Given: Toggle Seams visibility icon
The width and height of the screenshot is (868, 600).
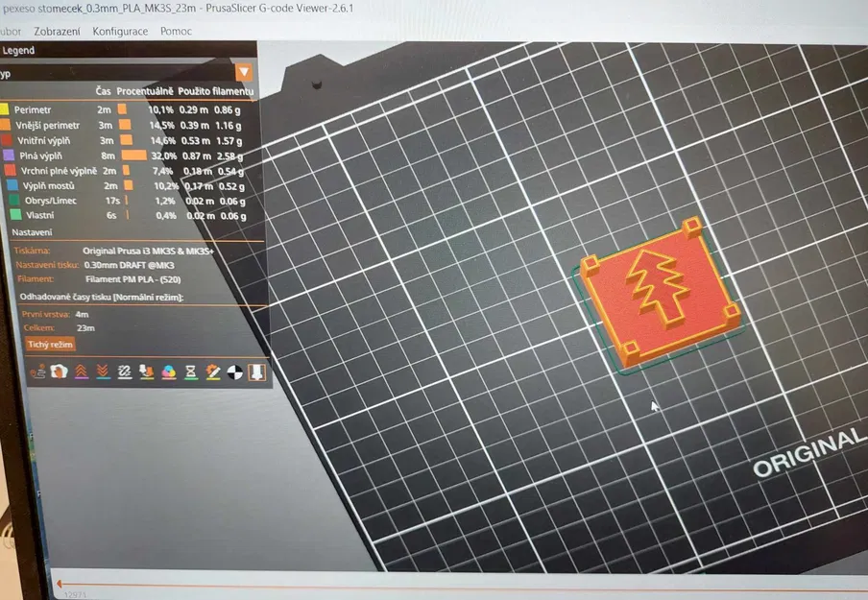Looking at the screenshot, I should 125,372.
